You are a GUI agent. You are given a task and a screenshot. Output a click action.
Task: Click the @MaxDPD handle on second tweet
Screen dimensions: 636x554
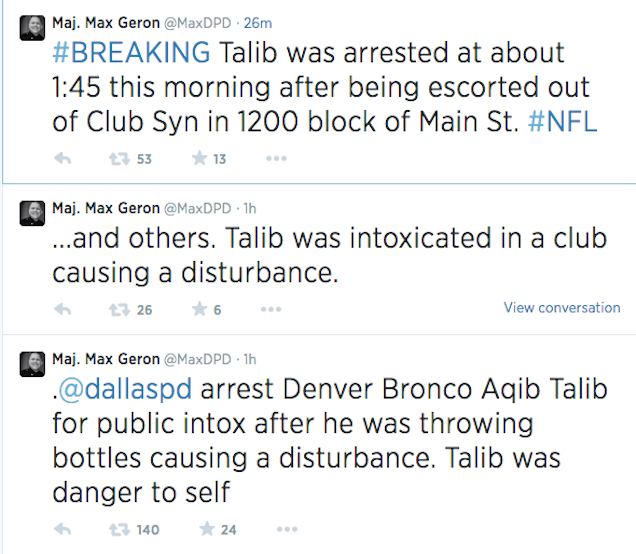[198, 208]
